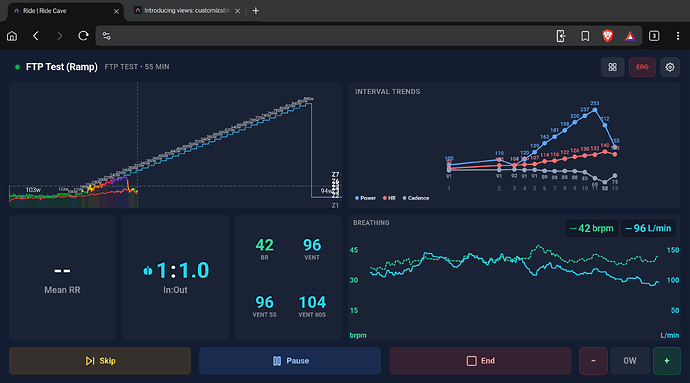Click the 103w label on workout graph
This screenshot has width=690, height=383.
[33, 190]
